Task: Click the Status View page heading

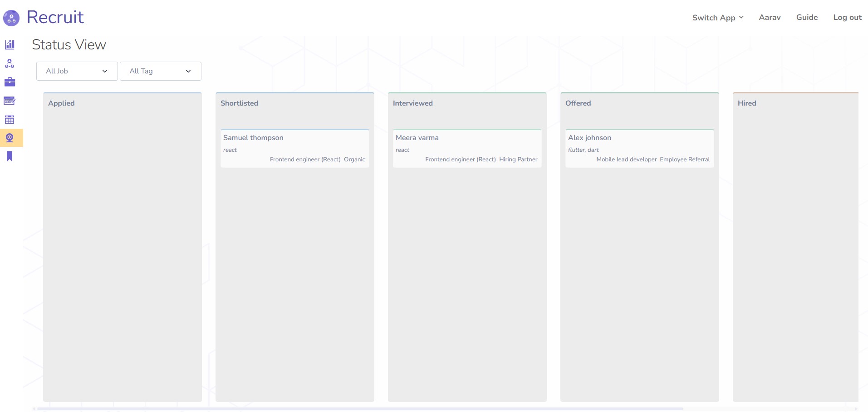Action: 69,45
